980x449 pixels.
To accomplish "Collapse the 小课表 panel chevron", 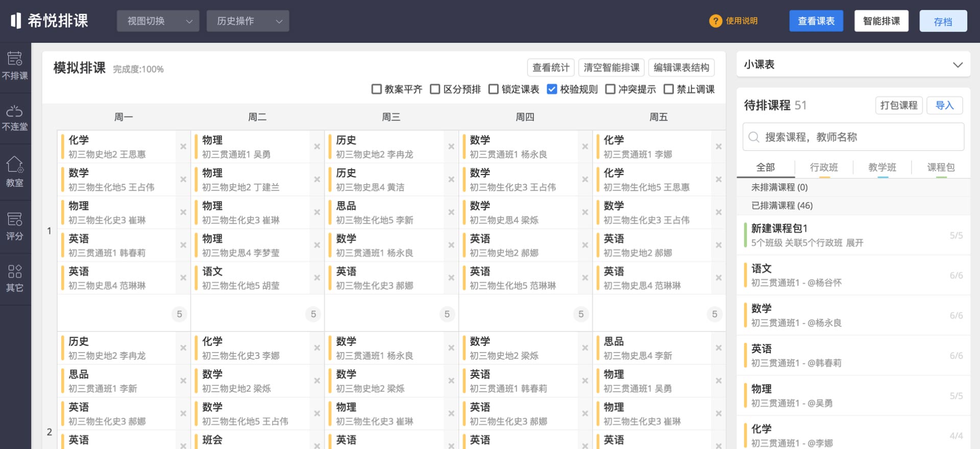I will pyautogui.click(x=958, y=65).
